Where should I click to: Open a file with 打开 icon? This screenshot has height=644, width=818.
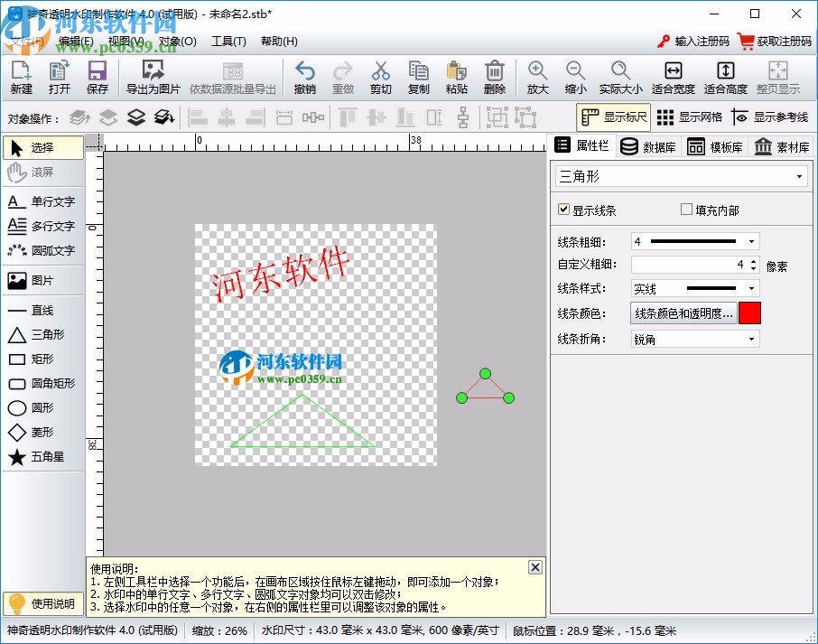coord(59,78)
